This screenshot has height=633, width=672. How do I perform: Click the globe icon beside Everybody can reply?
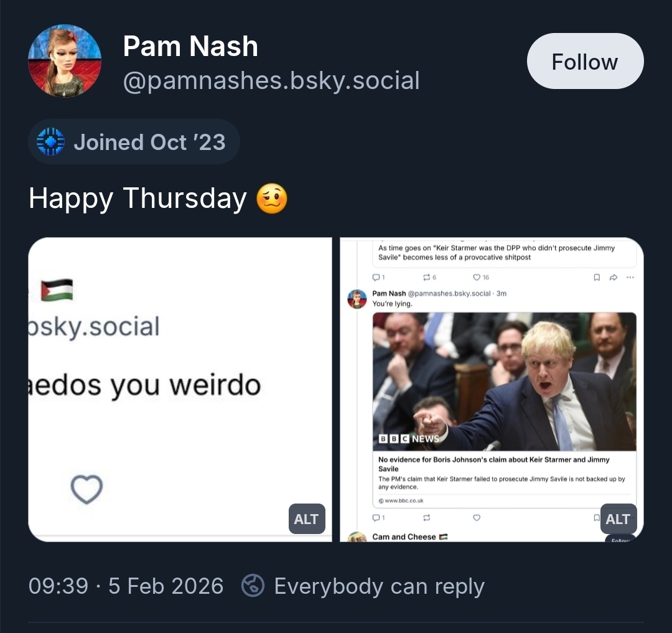[x=253, y=586]
